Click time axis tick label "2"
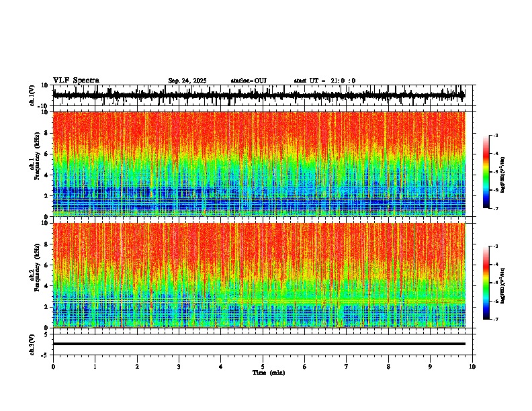 point(137,367)
